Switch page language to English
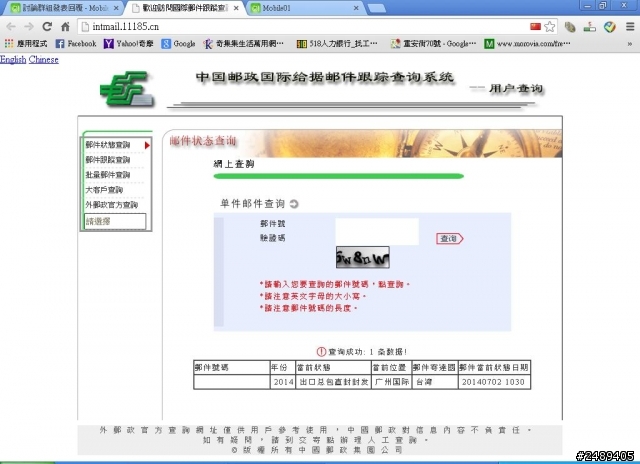This screenshot has height=464, width=640. click(13, 60)
